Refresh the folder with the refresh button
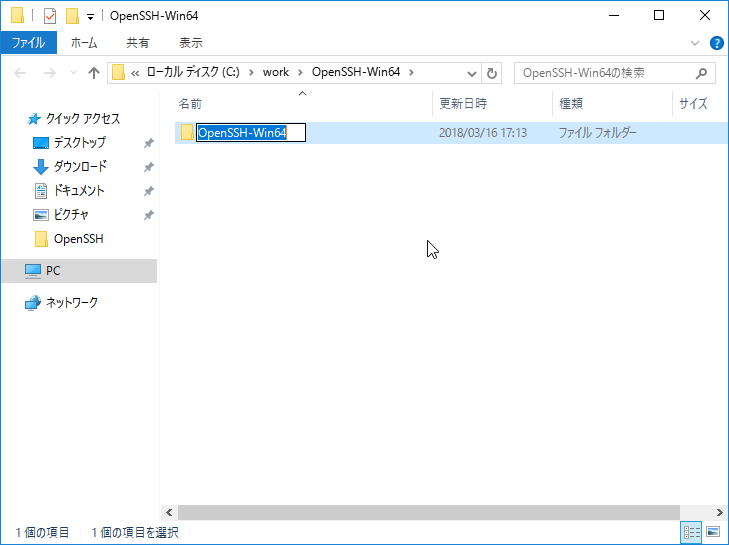Screen dimensions: 729x545 pos(491,73)
